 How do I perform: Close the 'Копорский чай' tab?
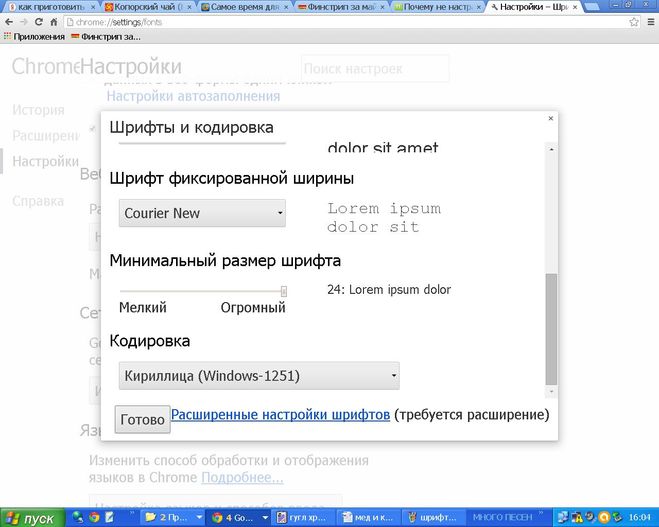tap(189, 7)
